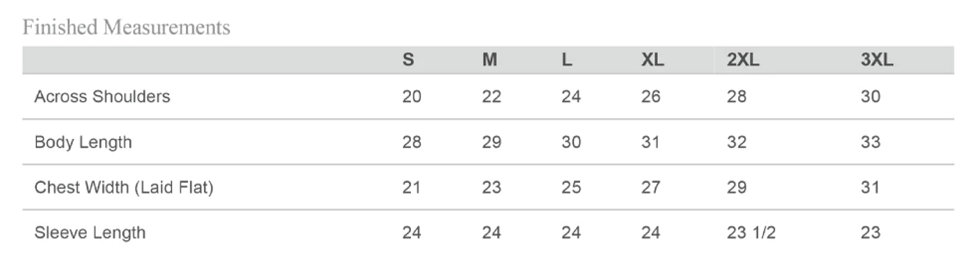
Task: Click the 23 1/2 sleeve length value
Action: (x=751, y=233)
